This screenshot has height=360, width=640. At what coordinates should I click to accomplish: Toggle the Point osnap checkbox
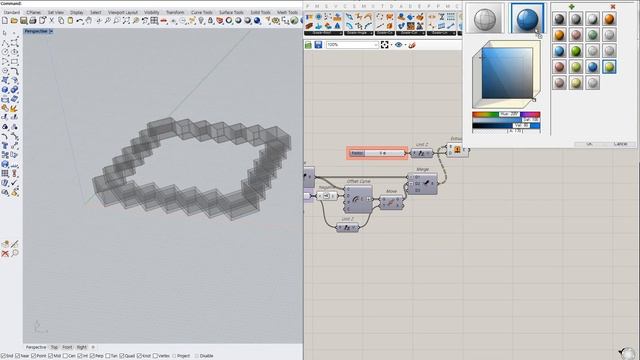pos(34,356)
